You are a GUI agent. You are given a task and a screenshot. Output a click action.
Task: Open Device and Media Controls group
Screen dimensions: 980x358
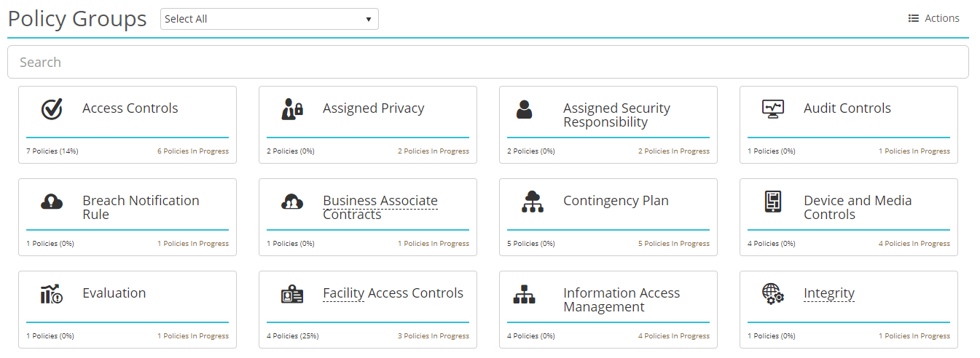pos(849,217)
